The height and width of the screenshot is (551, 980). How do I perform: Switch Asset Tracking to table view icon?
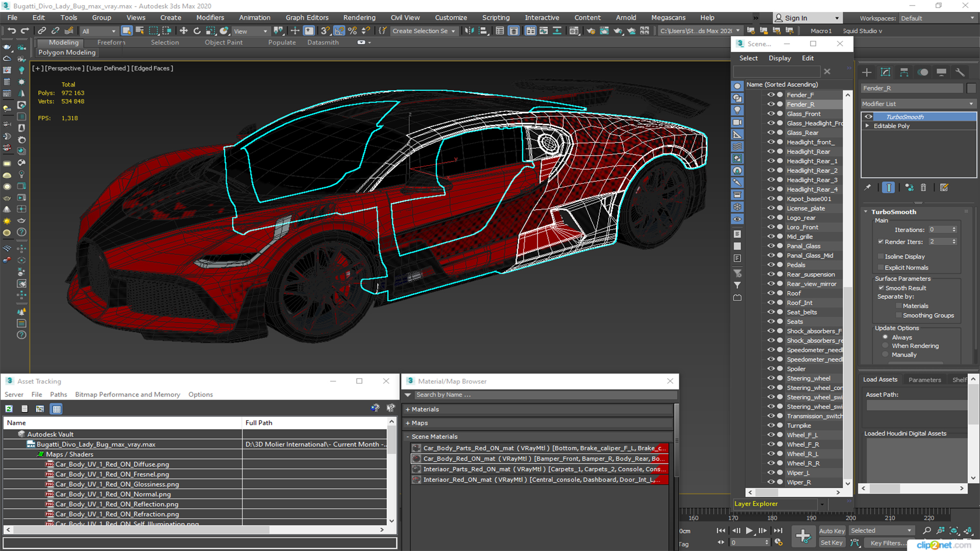pos(57,409)
